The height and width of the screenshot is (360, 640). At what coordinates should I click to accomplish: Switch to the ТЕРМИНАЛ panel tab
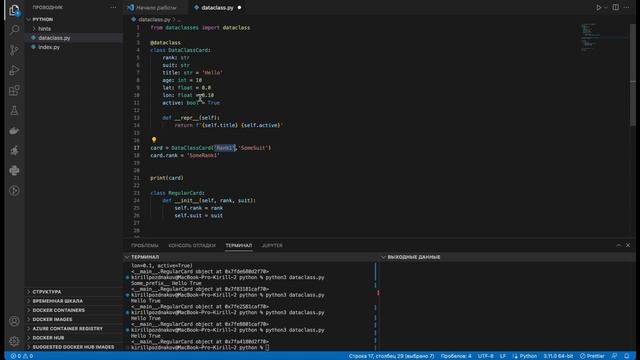point(239,246)
